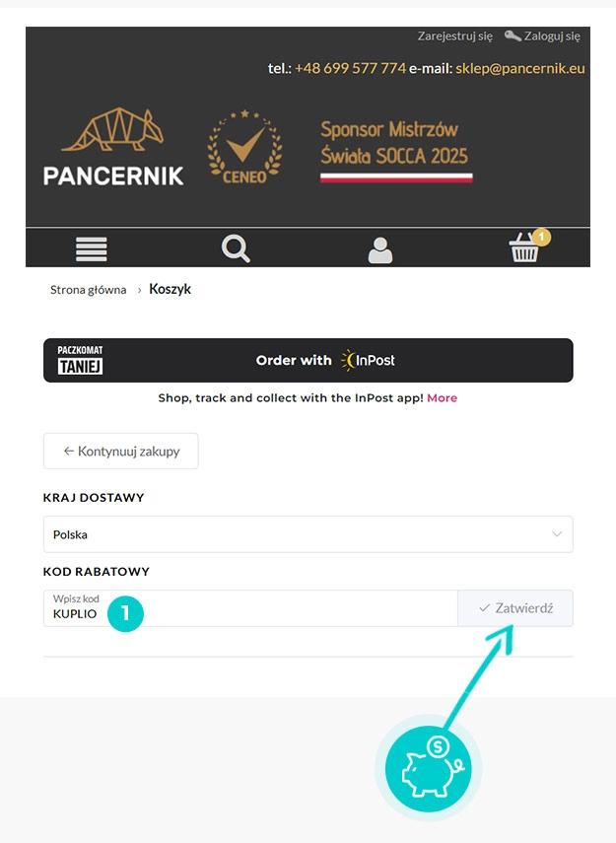The width and height of the screenshot is (616, 843).
Task: Click the magnifying glass search icon
Action: tap(236, 248)
